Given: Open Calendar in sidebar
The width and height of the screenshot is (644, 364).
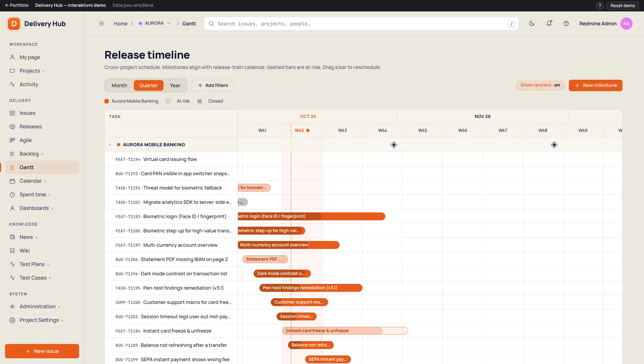Looking at the screenshot, I should coord(42,181).
